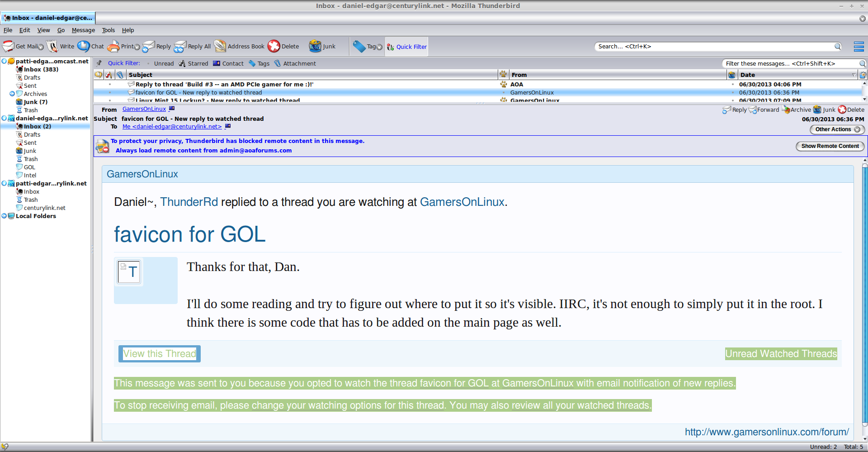Open the Tag dropdown arrow
The height and width of the screenshot is (452, 868).
tap(379, 47)
